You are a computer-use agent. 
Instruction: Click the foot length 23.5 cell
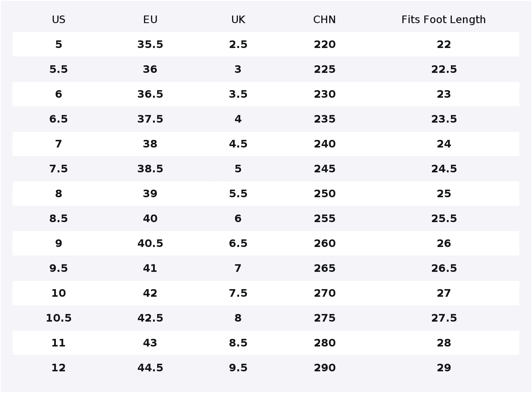coord(444,119)
